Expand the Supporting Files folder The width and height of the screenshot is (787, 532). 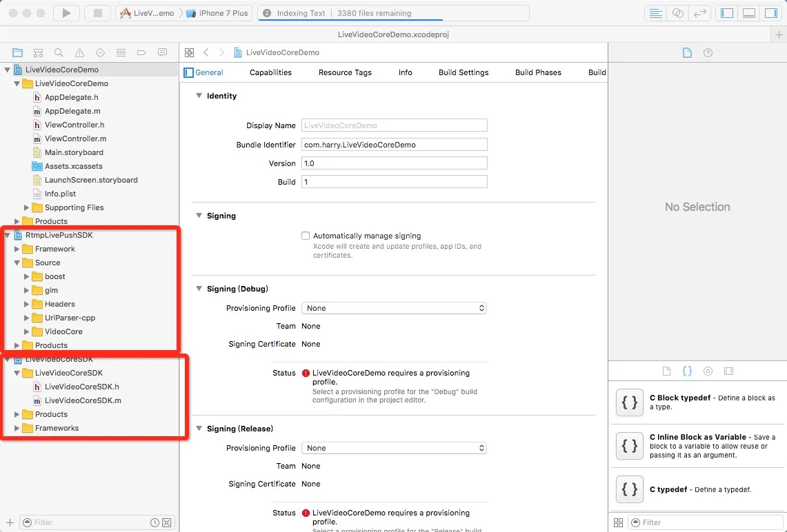(27, 207)
